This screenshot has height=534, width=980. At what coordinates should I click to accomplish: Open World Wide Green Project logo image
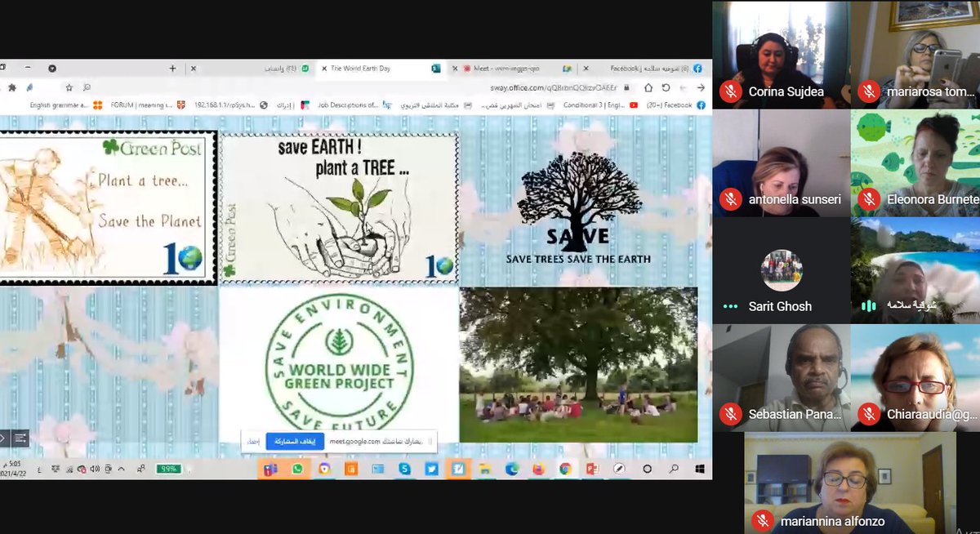point(339,365)
